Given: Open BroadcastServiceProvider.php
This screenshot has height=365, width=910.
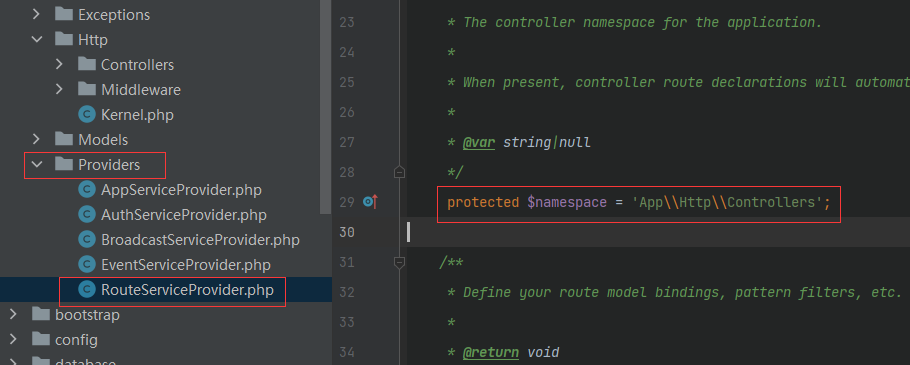Looking at the screenshot, I should [x=200, y=240].
